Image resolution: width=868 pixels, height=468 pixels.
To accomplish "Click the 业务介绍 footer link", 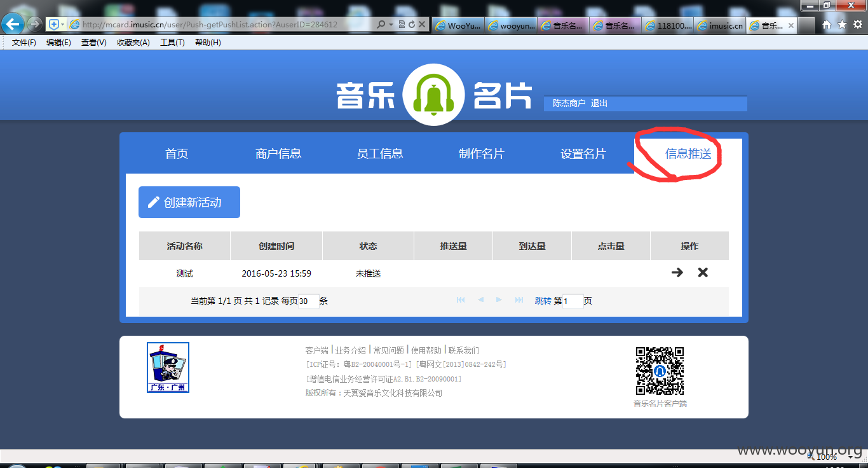I will tap(351, 350).
